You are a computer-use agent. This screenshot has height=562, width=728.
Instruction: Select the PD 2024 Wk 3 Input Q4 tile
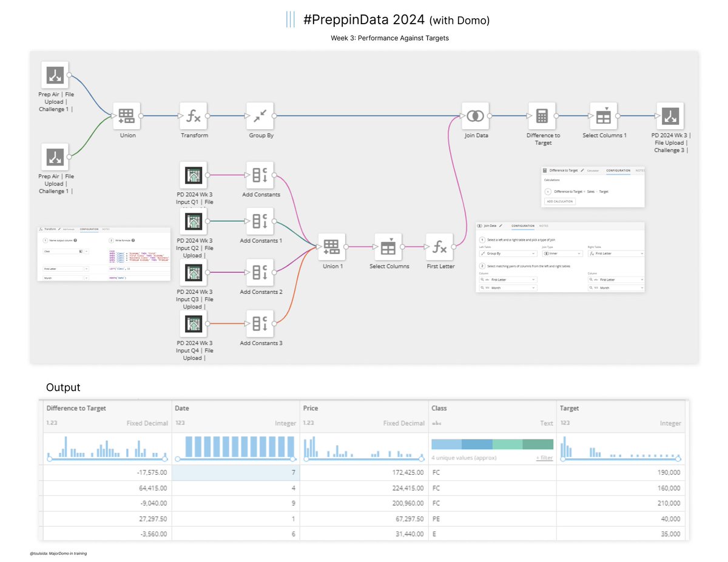click(x=194, y=324)
